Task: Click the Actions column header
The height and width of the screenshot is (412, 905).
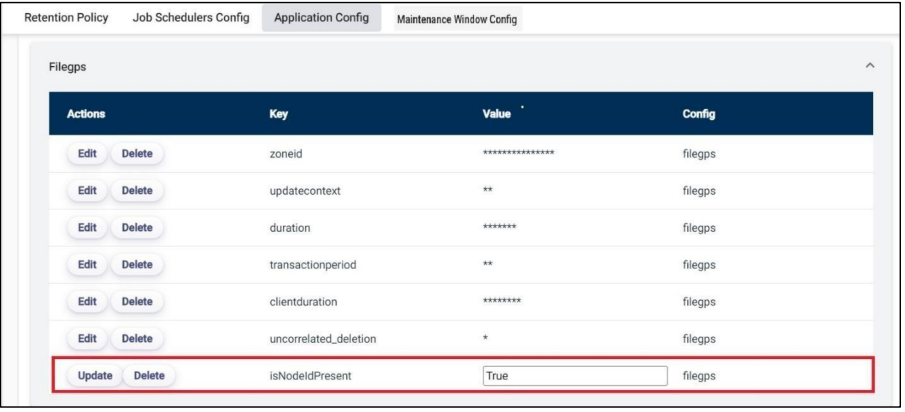Action: (86, 114)
